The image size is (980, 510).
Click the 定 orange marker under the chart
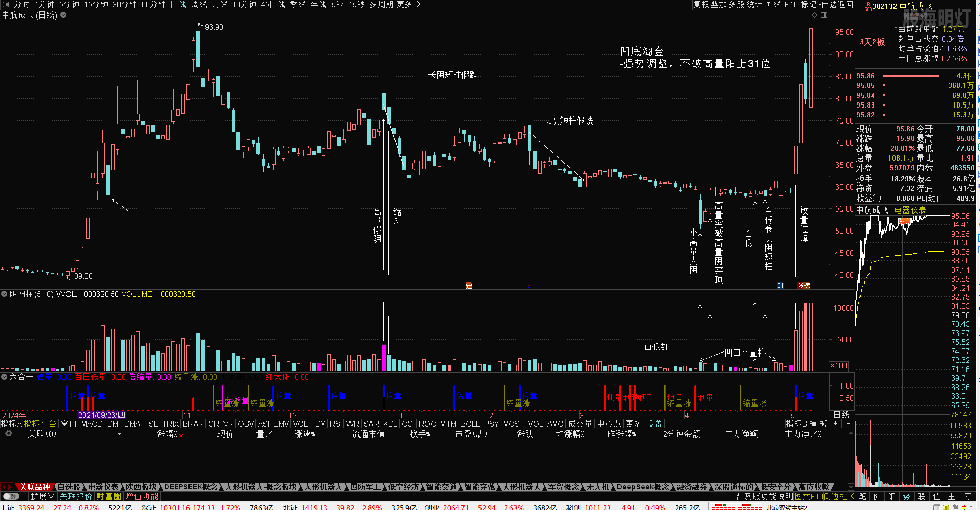coord(469,286)
